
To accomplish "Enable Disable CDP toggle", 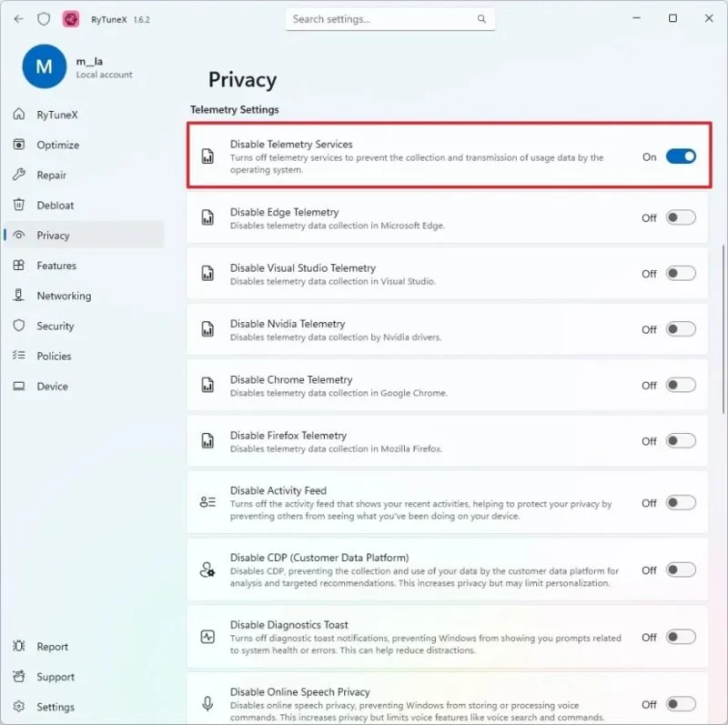I will click(681, 569).
